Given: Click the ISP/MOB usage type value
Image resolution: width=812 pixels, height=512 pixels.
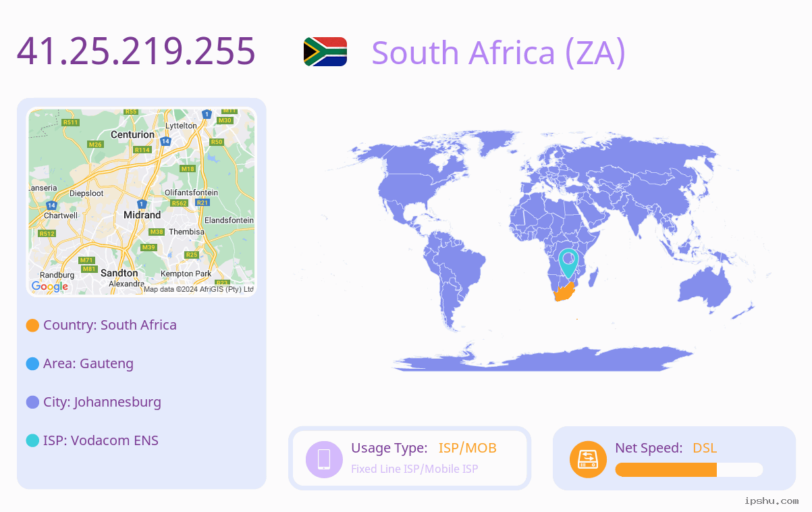Looking at the screenshot, I should 468,448.
